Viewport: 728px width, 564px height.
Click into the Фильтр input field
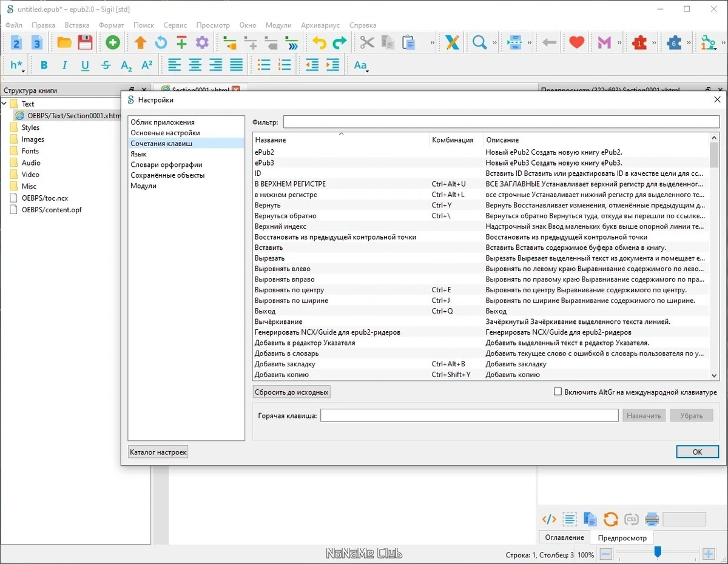501,122
